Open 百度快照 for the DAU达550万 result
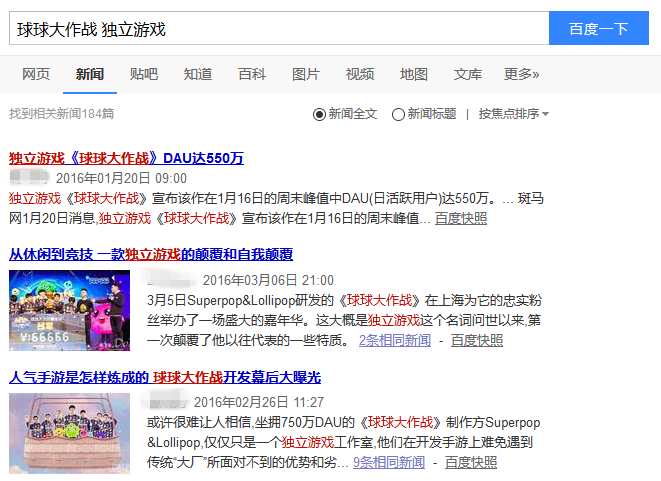This screenshot has height=481, width=661. tap(461, 218)
